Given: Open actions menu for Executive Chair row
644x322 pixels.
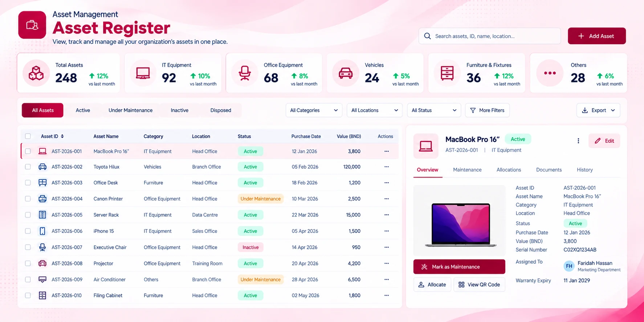Looking at the screenshot, I should (387, 247).
